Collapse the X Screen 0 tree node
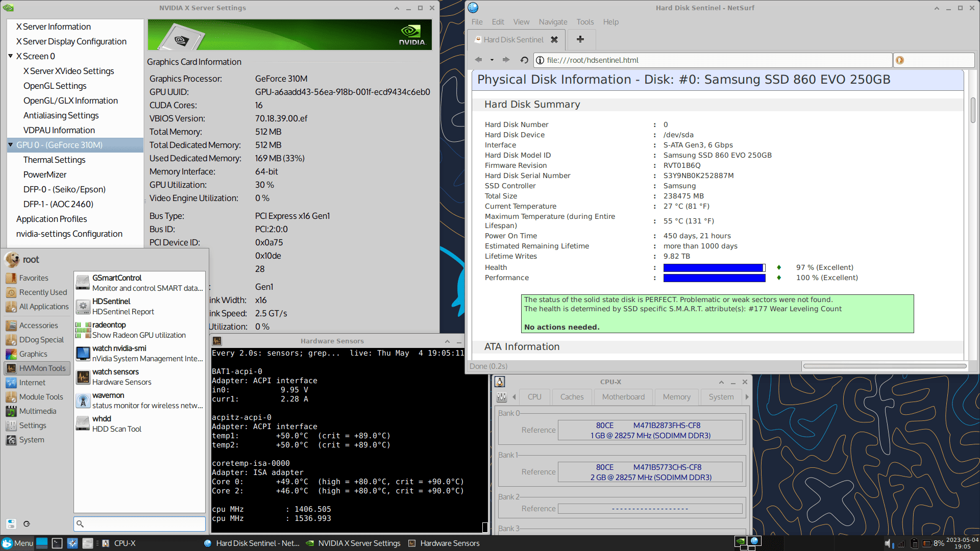The height and width of the screenshot is (551, 980). pyautogui.click(x=11, y=56)
